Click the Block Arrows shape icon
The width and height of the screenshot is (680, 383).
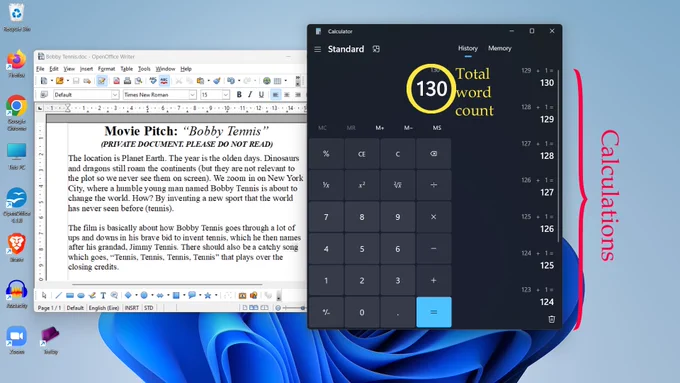pos(160,295)
